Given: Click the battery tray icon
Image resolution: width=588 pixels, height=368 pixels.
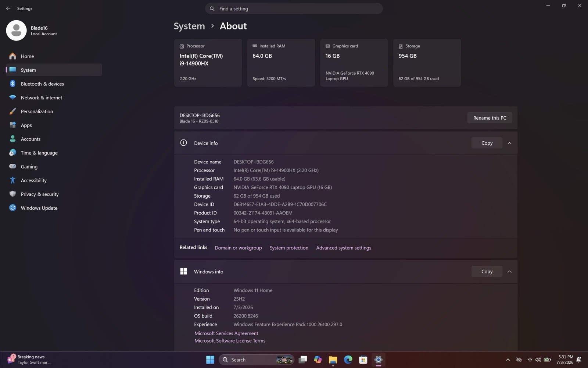Looking at the screenshot, I should click(547, 360).
